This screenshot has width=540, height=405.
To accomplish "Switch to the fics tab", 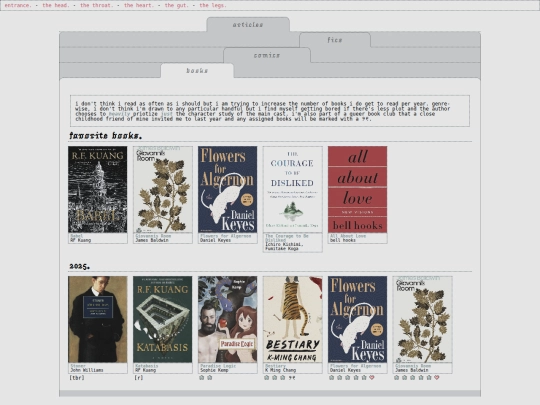I will click(335, 40).
